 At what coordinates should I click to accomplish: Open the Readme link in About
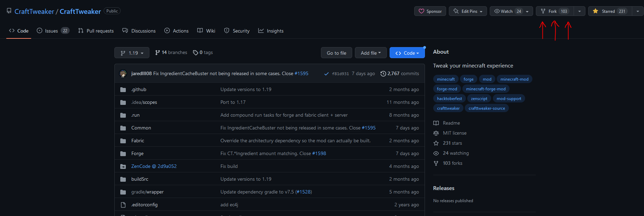pos(447,123)
